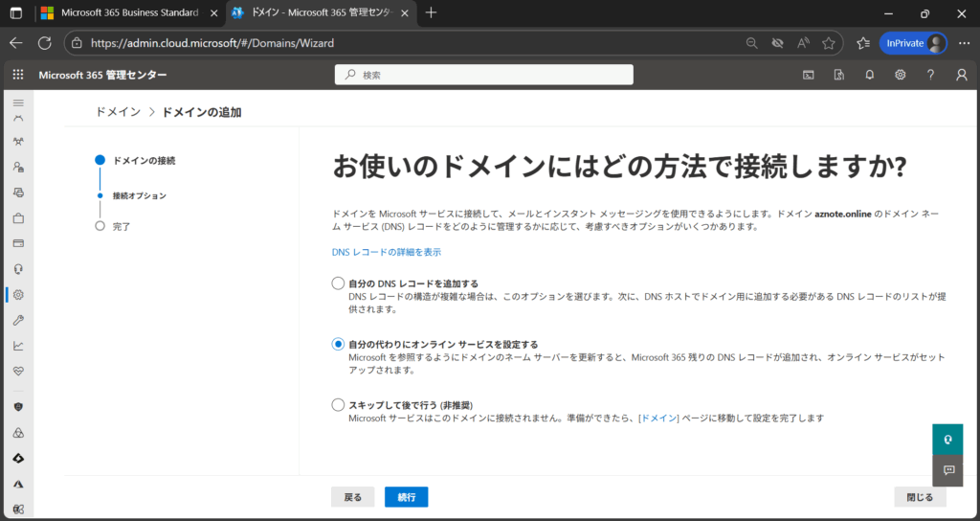The image size is (980, 521).
Task: Click the 続行 button
Action: tap(406, 497)
